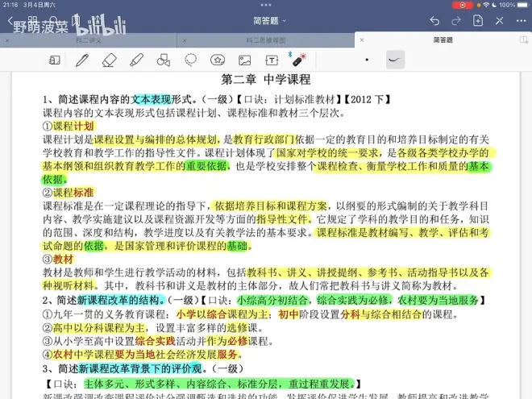Toggle the zoom window tool
The image size is (532, 399).
[x=55, y=60]
